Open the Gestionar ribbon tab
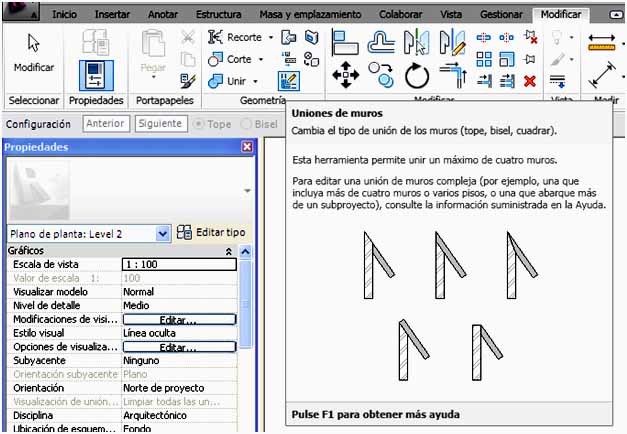Image resolution: width=627 pixels, height=434 pixels. pyautogui.click(x=501, y=15)
